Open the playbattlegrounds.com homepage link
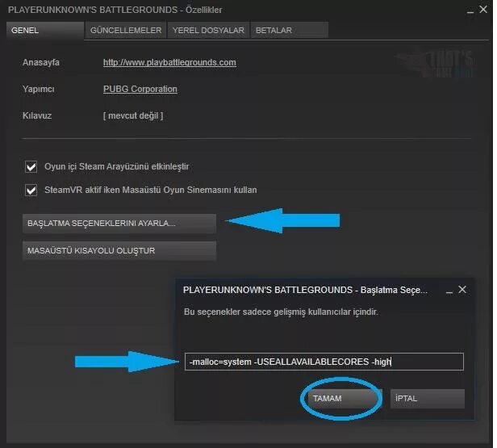 tap(169, 62)
